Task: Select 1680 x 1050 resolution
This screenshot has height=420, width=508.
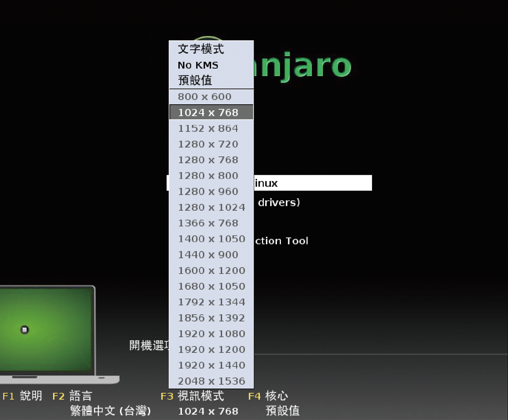Action: (x=211, y=286)
